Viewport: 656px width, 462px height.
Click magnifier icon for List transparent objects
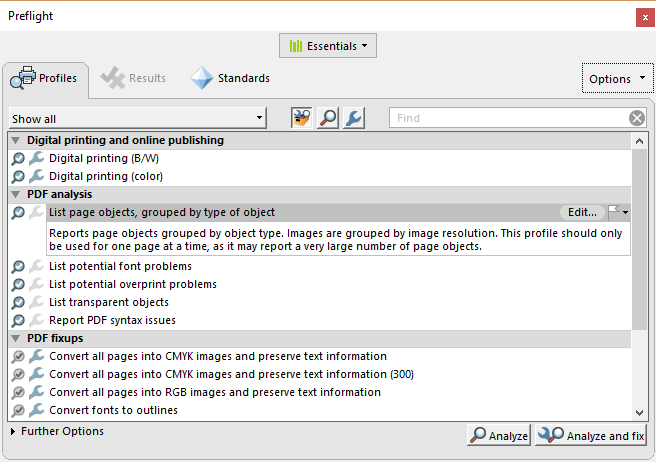pyautogui.click(x=18, y=303)
